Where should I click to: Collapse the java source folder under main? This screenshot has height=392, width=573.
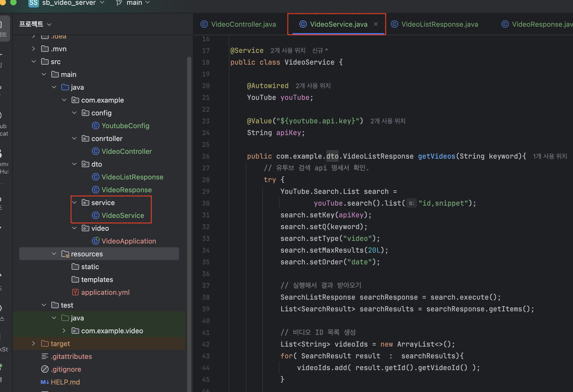pyautogui.click(x=54, y=87)
